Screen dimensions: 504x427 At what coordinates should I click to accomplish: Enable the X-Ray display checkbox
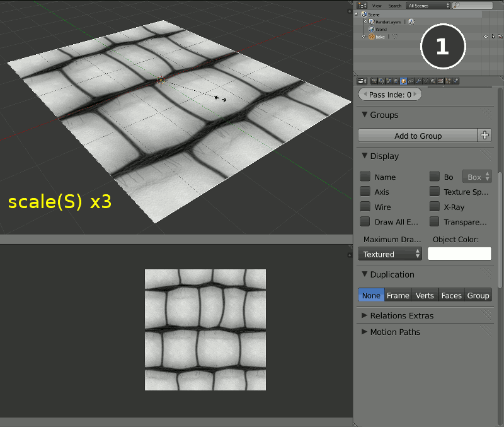click(435, 207)
